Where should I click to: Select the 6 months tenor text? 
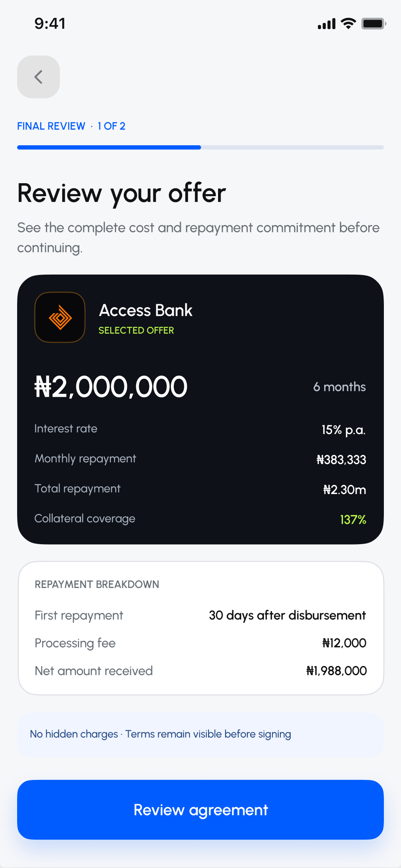pyautogui.click(x=340, y=387)
